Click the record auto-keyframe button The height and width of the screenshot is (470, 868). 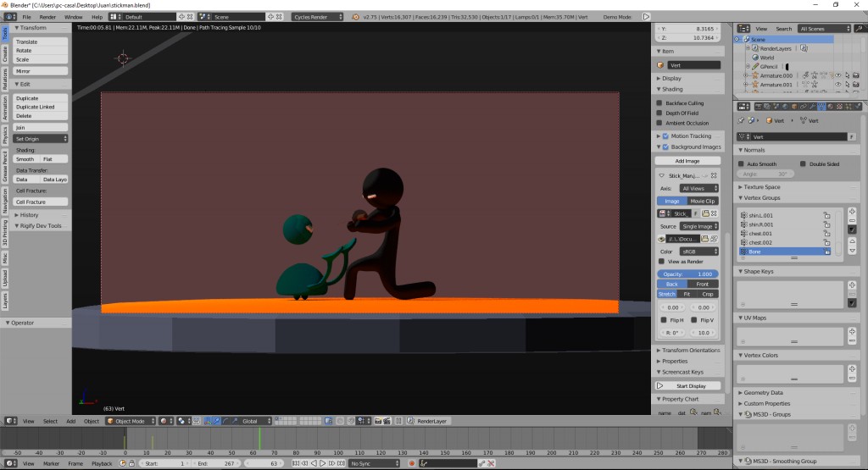[411, 463]
